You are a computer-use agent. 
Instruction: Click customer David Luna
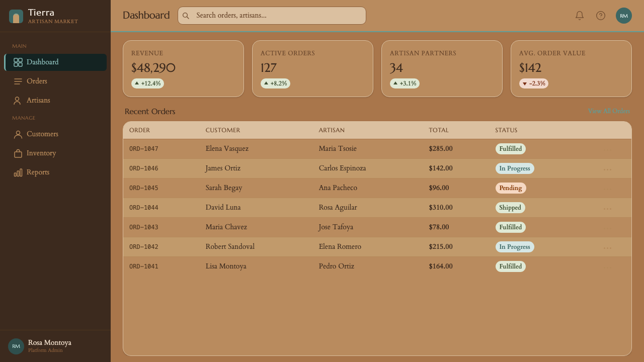click(x=223, y=208)
